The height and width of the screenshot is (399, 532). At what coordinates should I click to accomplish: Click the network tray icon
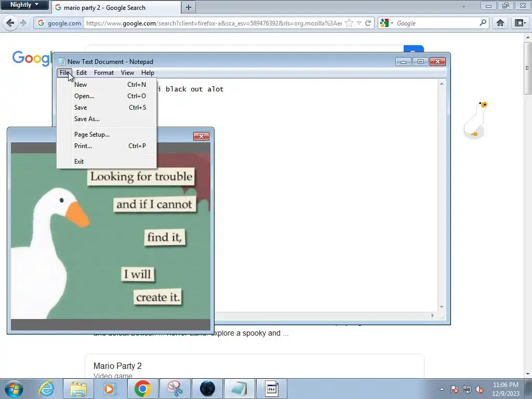click(467, 389)
